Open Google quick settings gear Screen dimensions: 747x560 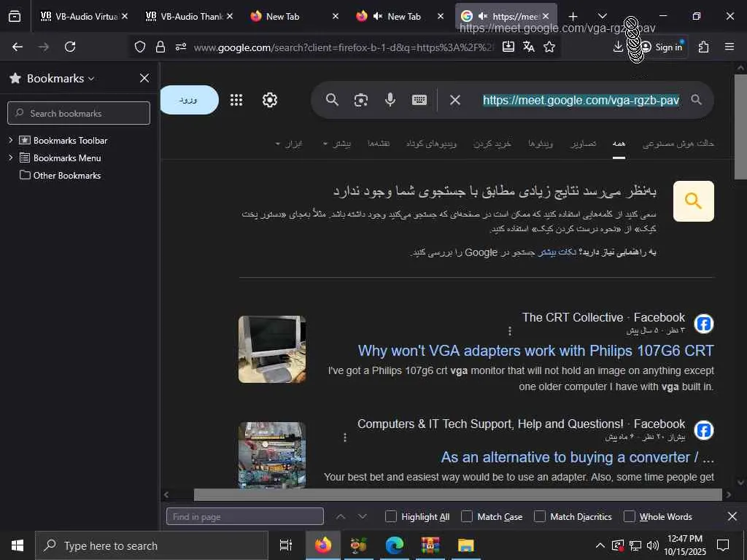[x=270, y=100]
